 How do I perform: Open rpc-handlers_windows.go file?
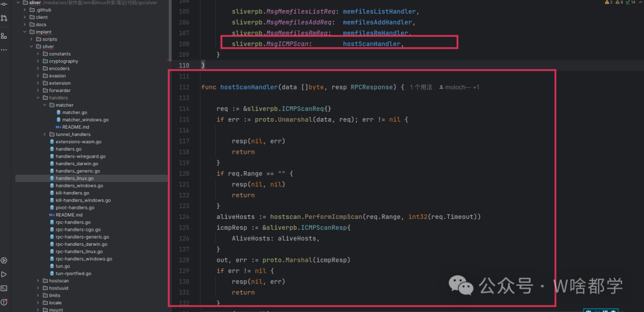click(x=84, y=259)
